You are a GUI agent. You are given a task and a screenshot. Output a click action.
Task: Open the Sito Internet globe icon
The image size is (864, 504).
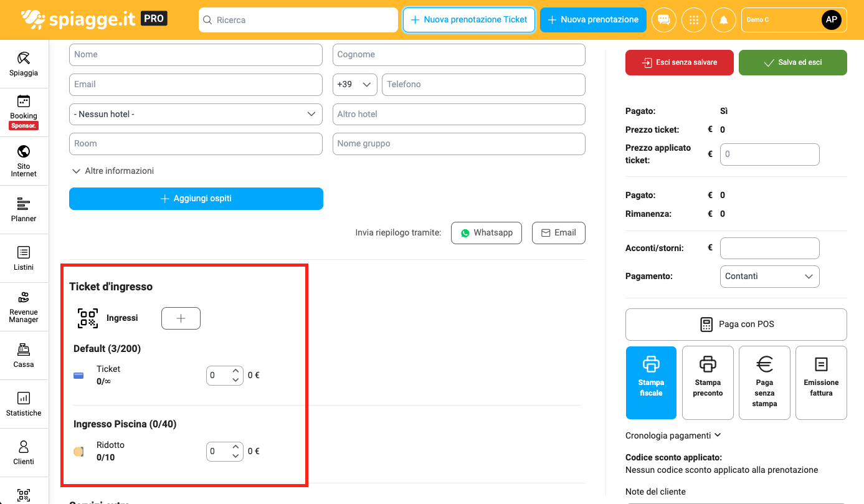pos(24,151)
